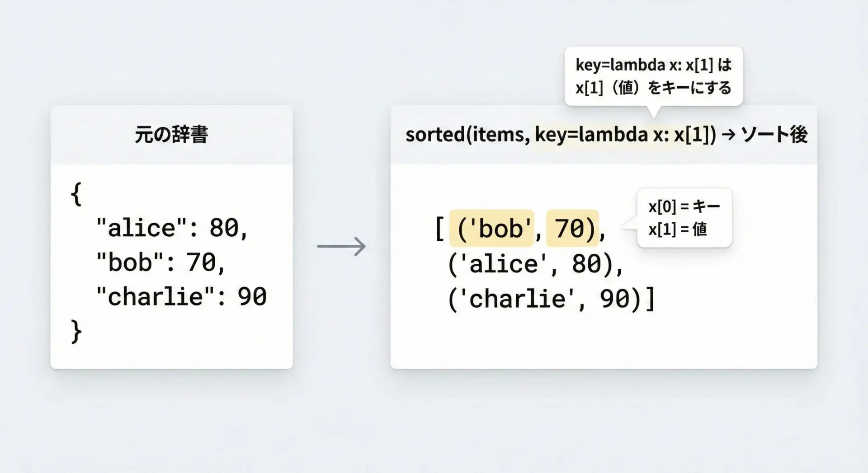The width and height of the screenshot is (868, 473).
Task: Click the "charlie": 90 dictionary entry
Action: point(181,297)
